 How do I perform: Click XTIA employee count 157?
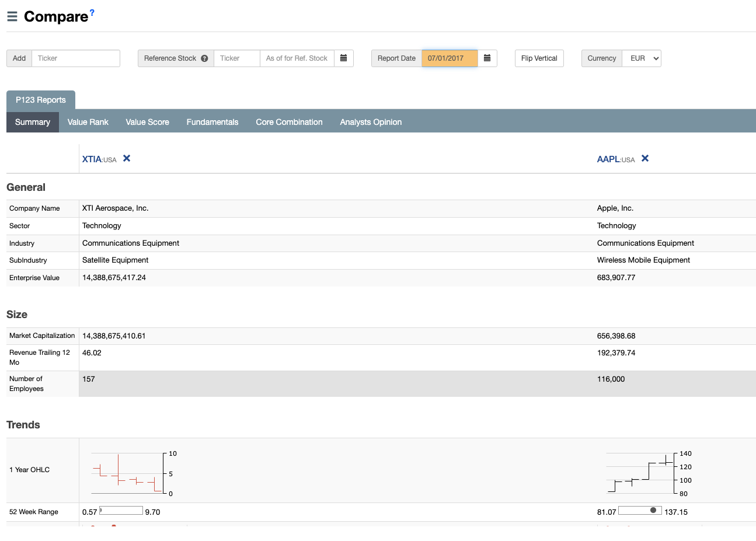click(89, 379)
